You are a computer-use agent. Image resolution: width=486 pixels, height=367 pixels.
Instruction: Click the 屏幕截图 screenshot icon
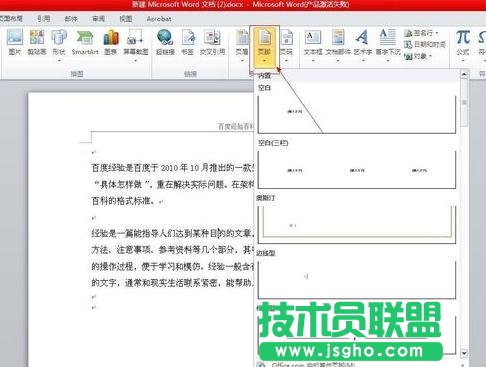[135, 42]
